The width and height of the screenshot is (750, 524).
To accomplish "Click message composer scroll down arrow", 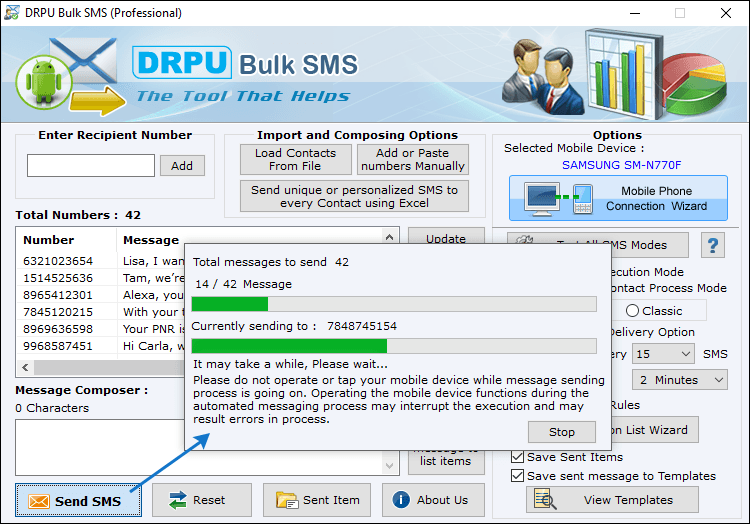I will click(389, 465).
